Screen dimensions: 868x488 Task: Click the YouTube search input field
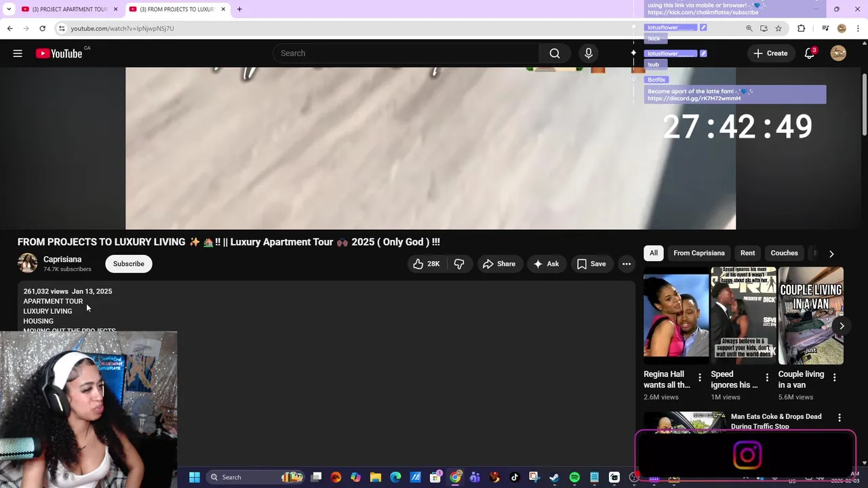(406, 54)
